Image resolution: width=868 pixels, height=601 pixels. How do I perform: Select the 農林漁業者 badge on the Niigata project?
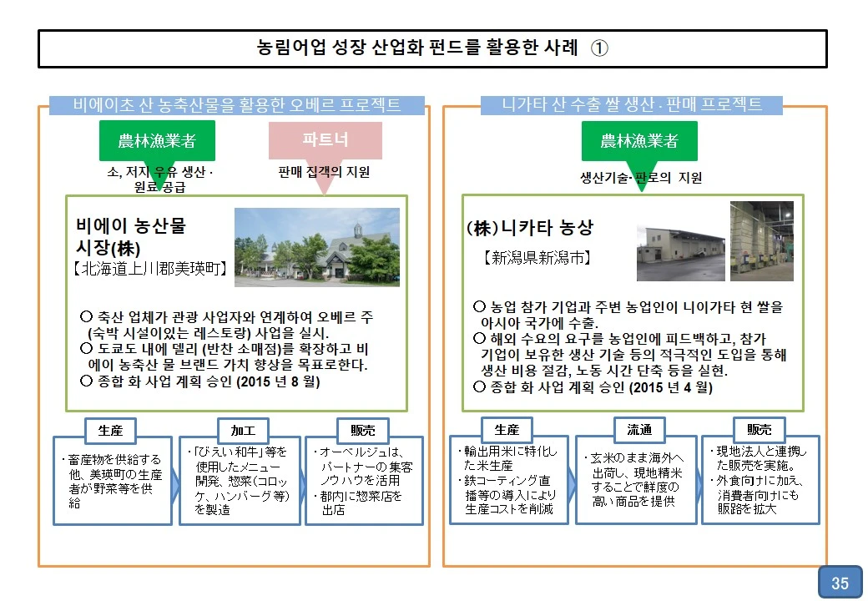pos(639,140)
